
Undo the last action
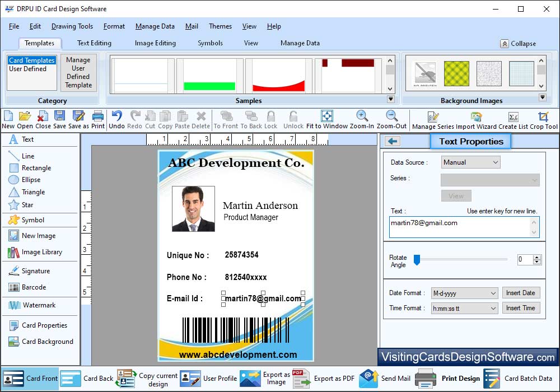(116, 120)
